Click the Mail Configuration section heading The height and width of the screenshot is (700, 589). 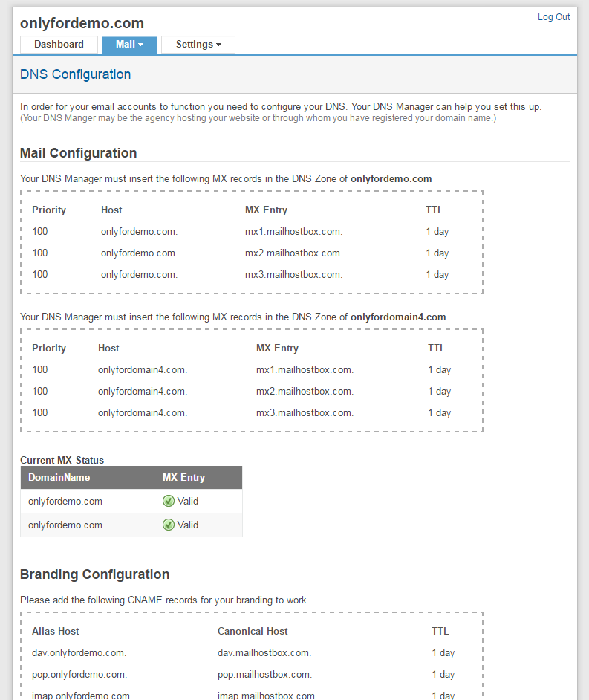(x=78, y=153)
